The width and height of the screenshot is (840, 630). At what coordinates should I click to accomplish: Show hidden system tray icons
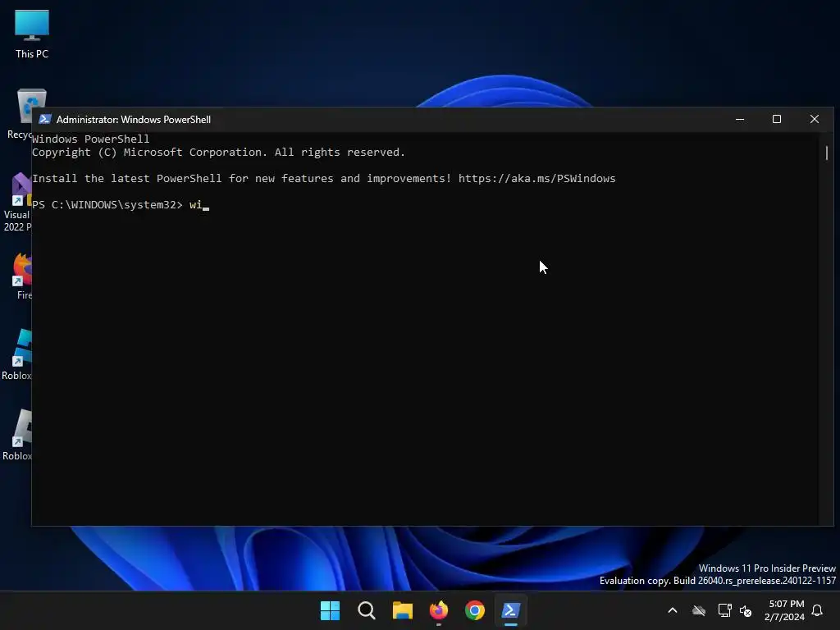point(673,610)
